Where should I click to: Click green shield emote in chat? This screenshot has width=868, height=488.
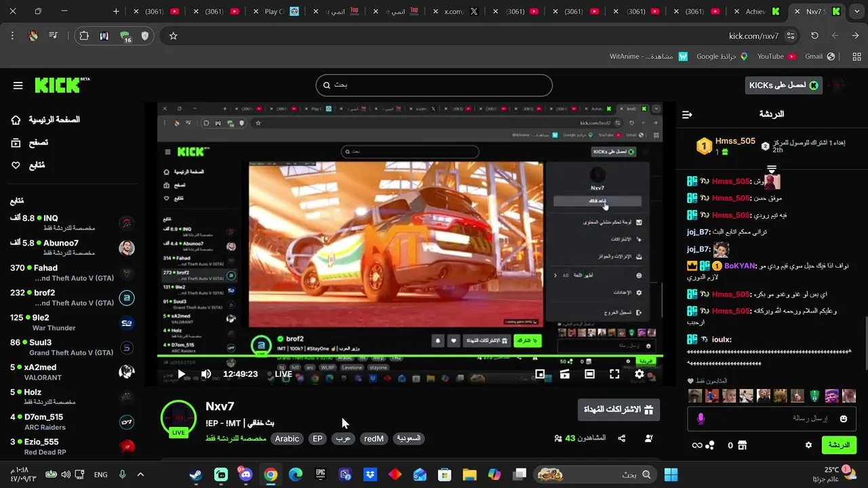coord(815,396)
